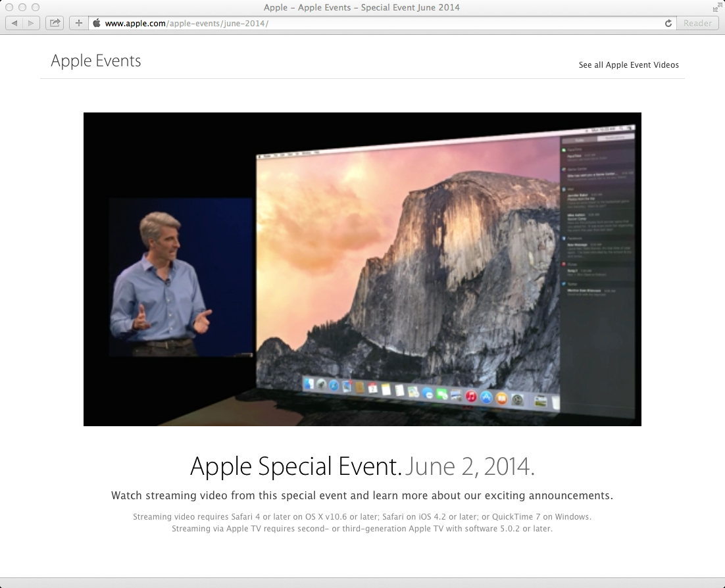This screenshot has height=588, width=725.
Task: Click the 'Watch streaming video from this special event' text
Action: pos(362,495)
